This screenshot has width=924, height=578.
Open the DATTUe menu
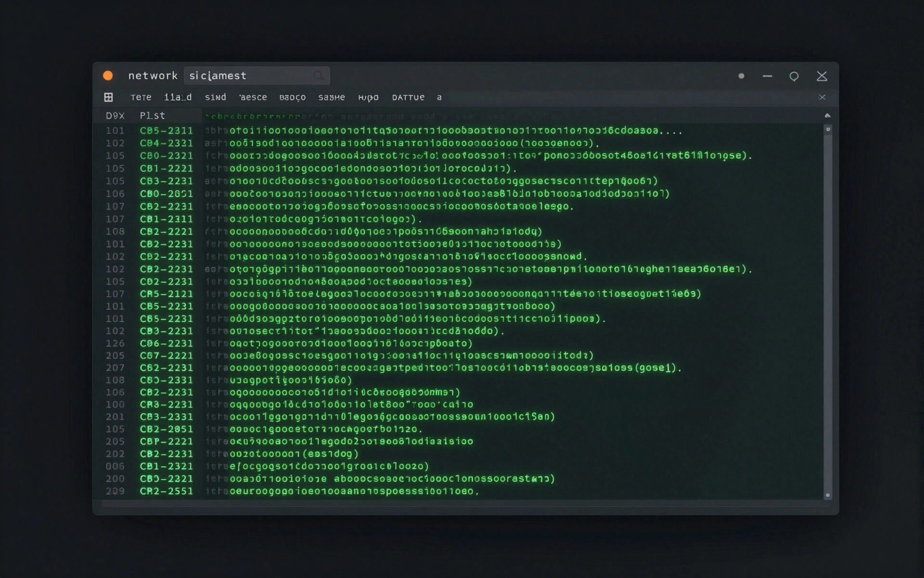point(408,97)
